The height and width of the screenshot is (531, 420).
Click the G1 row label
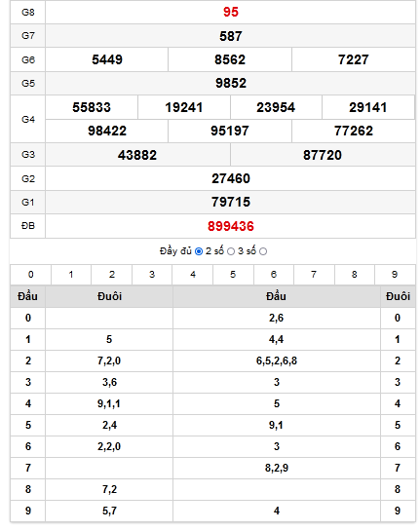pyautogui.click(x=28, y=203)
